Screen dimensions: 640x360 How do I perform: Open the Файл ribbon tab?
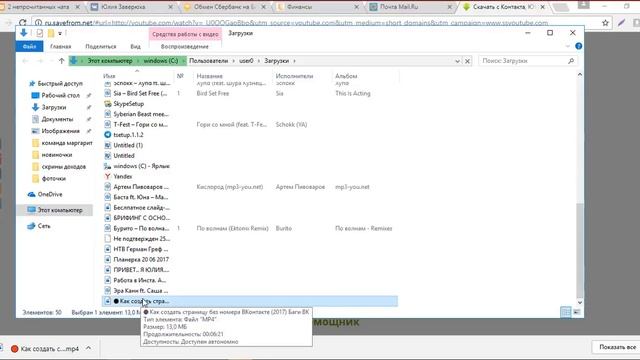point(29,47)
